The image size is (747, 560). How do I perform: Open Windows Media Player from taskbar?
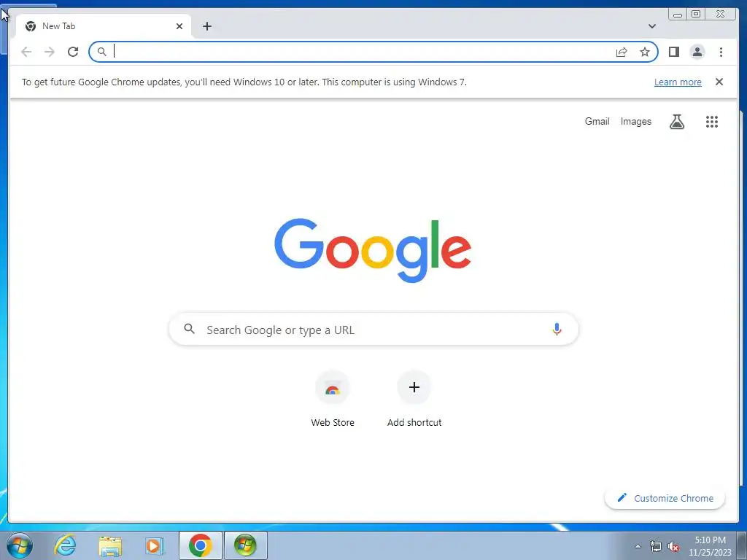pos(155,545)
